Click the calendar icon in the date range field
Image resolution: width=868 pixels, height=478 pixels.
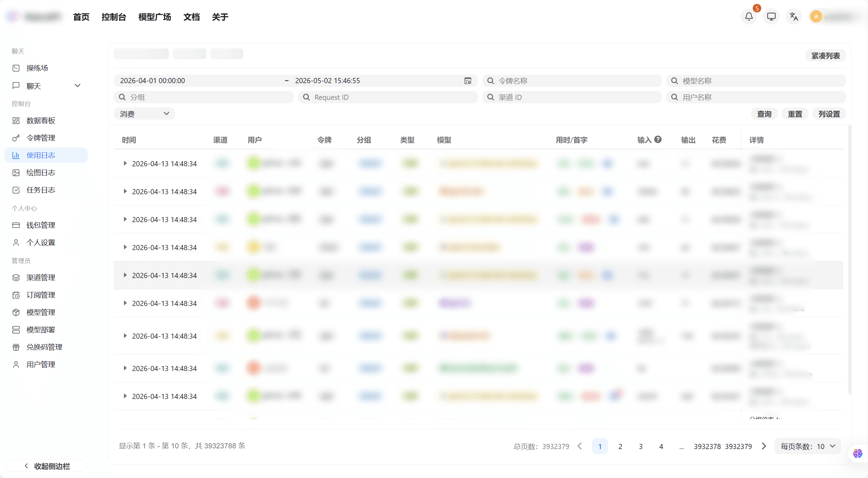468,80
